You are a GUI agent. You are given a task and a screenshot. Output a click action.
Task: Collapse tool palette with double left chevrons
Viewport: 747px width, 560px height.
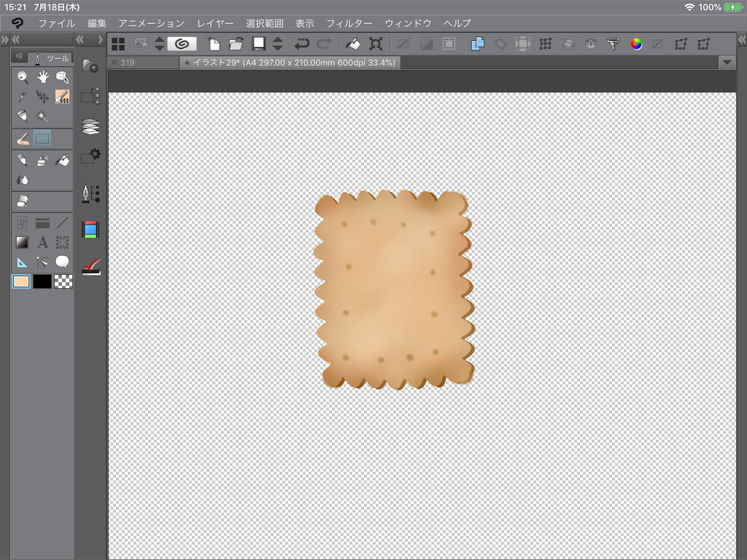coord(16,39)
